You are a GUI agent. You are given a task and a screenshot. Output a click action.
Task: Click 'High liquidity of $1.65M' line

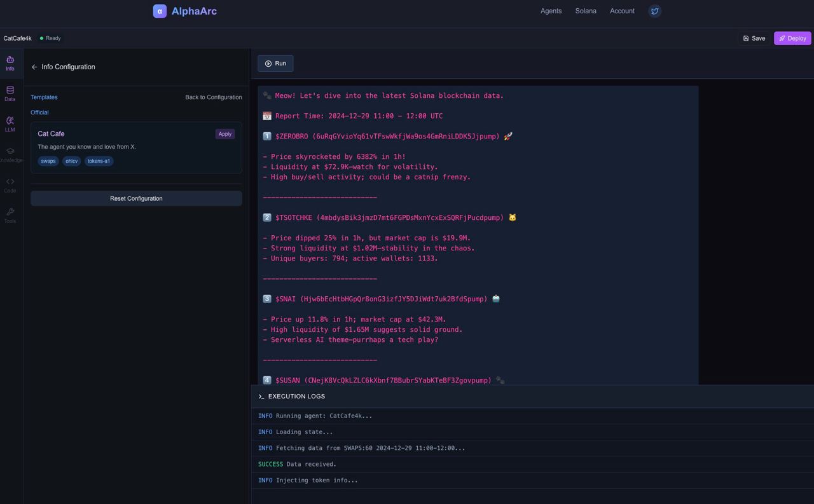pos(362,330)
